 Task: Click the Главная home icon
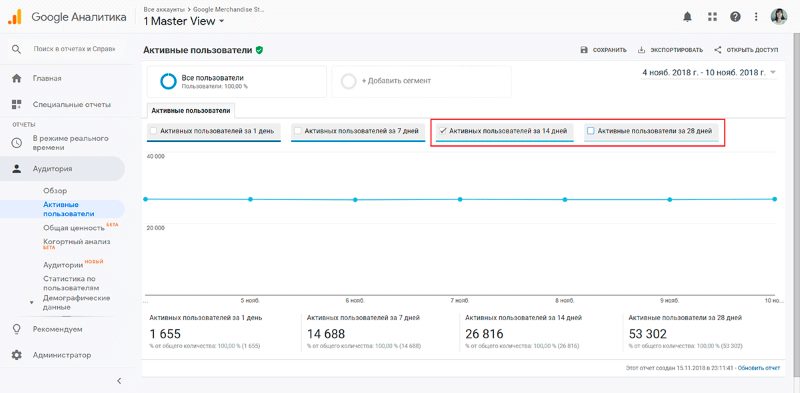coord(16,79)
